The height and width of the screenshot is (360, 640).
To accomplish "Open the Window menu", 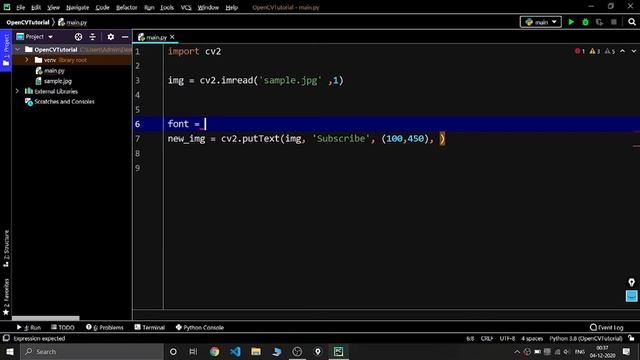I will click(208, 7).
